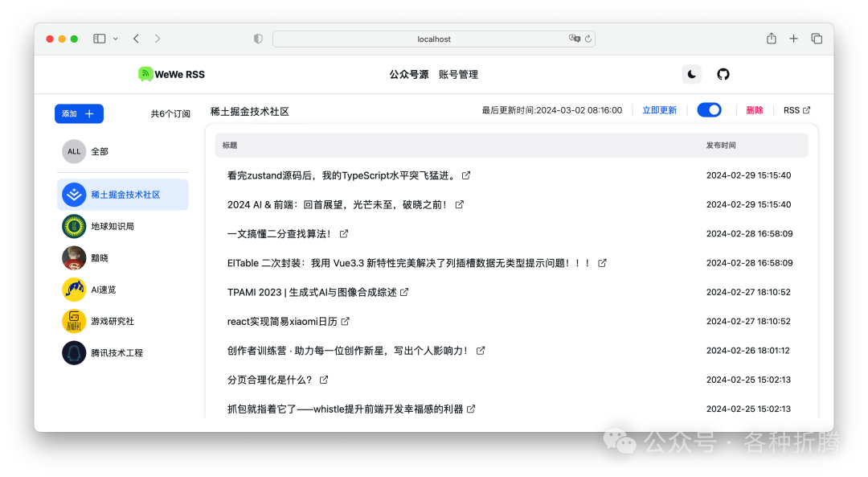Select the 稀土掘金技术社区 avatar icon

[74, 195]
